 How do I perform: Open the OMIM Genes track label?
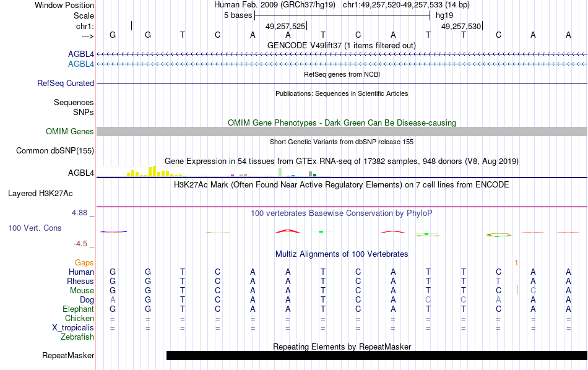coord(69,132)
